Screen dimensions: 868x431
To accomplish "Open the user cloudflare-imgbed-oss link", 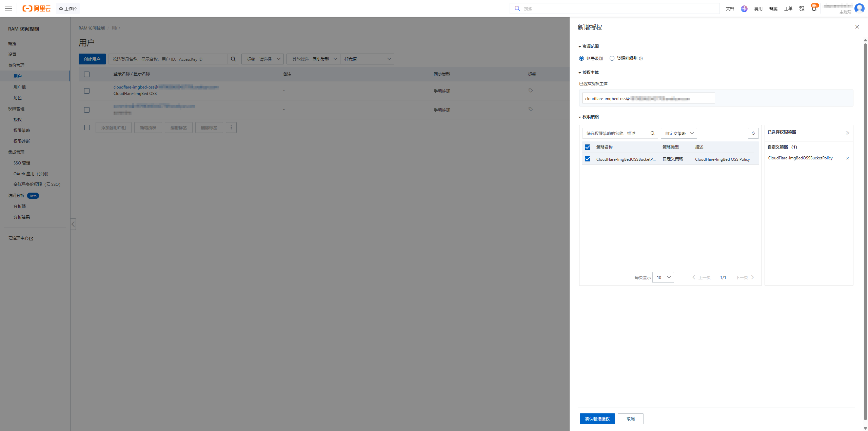I will pyautogui.click(x=135, y=87).
